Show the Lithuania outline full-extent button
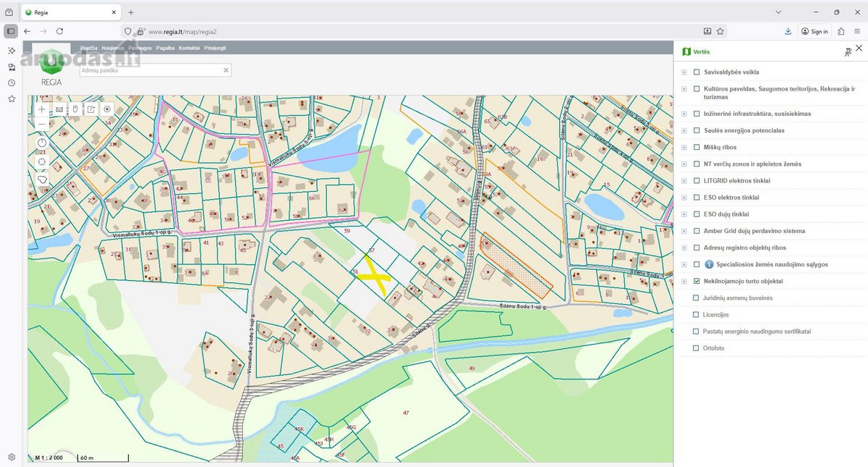 pos(42,178)
